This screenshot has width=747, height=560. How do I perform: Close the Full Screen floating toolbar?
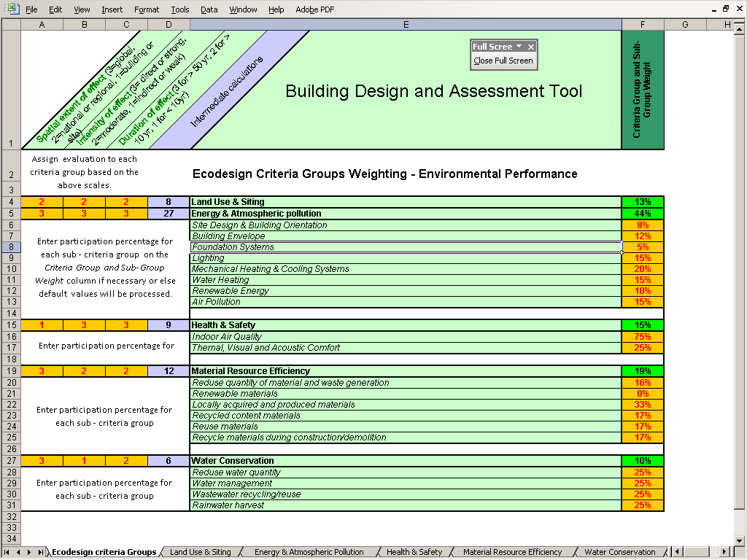(x=531, y=47)
